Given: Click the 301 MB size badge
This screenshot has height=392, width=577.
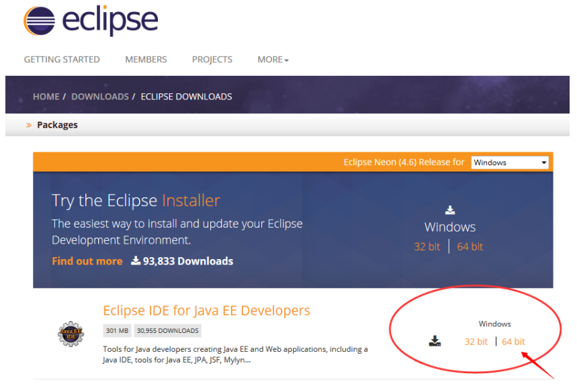Looking at the screenshot, I should [x=117, y=331].
